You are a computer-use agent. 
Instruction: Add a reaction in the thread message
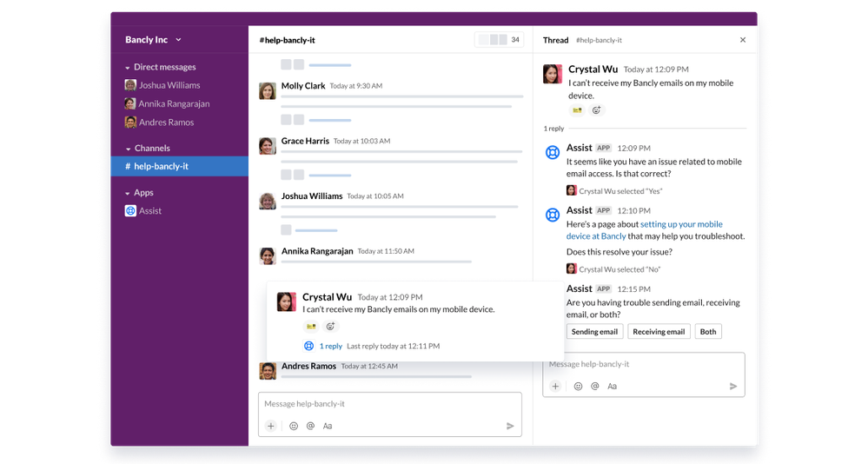pyautogui.click(x=596, y=110)
